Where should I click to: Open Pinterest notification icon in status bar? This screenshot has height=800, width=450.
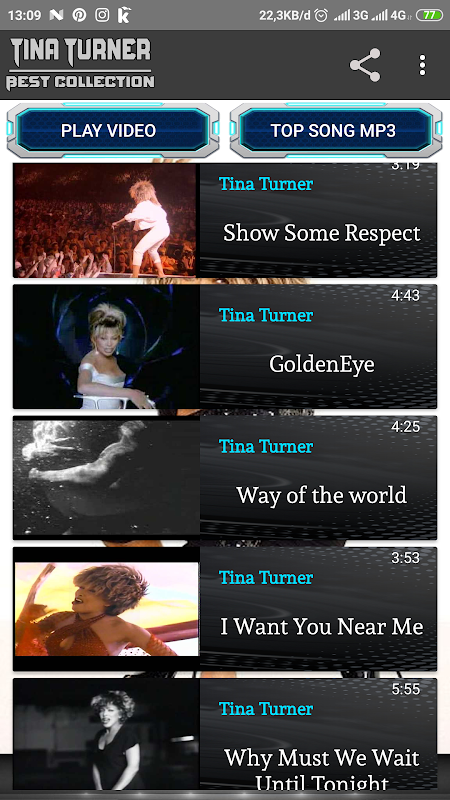[x=79, y=15]
